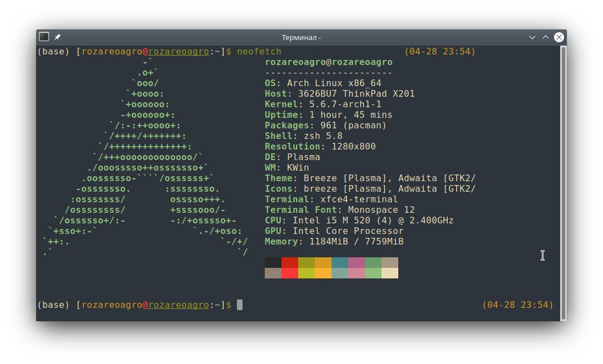This screenshot has height=364, width=603.
Task: Click the 'Packages: 961 (pacman)' line
Action: point(326,125)
